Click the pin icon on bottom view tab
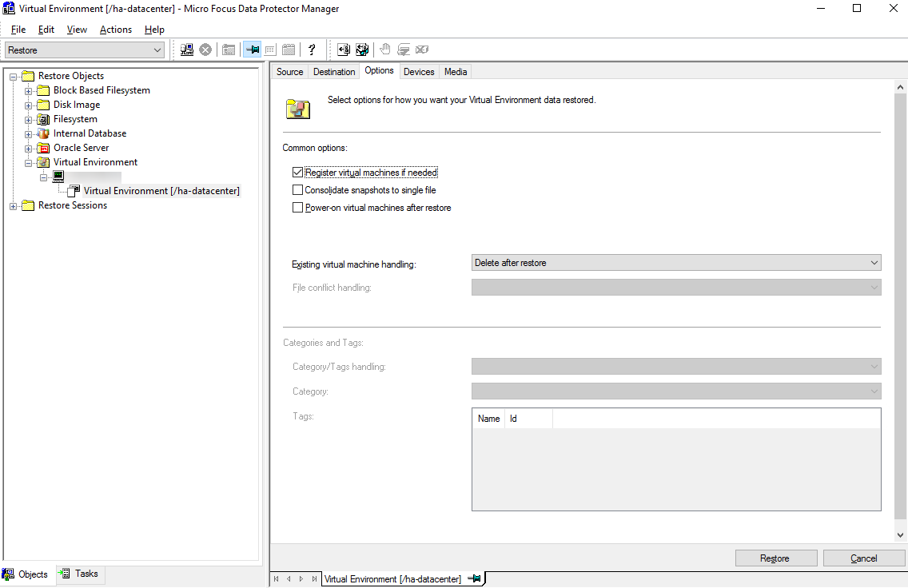Viewport: 908px width, 588px height. pyautogui.click(x=474, y=578)
